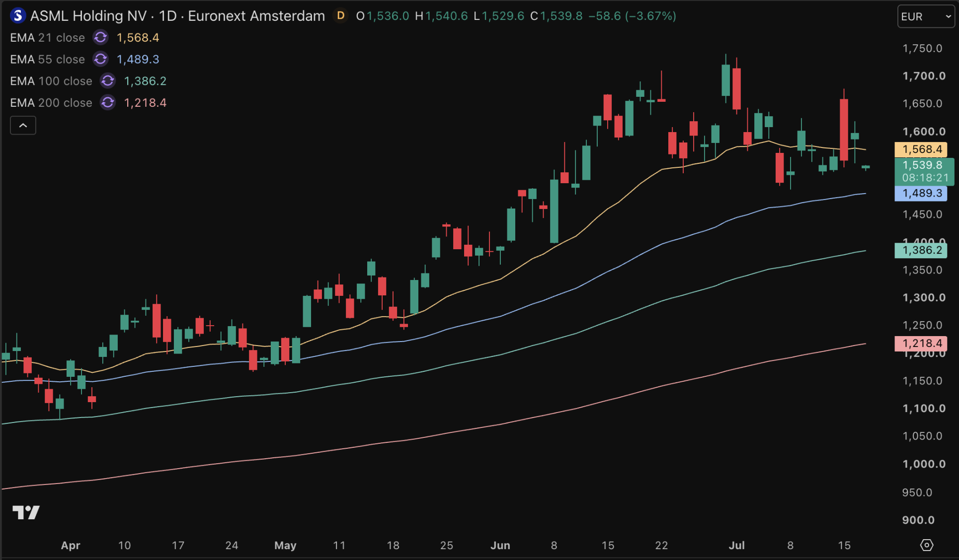
Task: Click the Jul label on time axis
Action: [736, 545]
